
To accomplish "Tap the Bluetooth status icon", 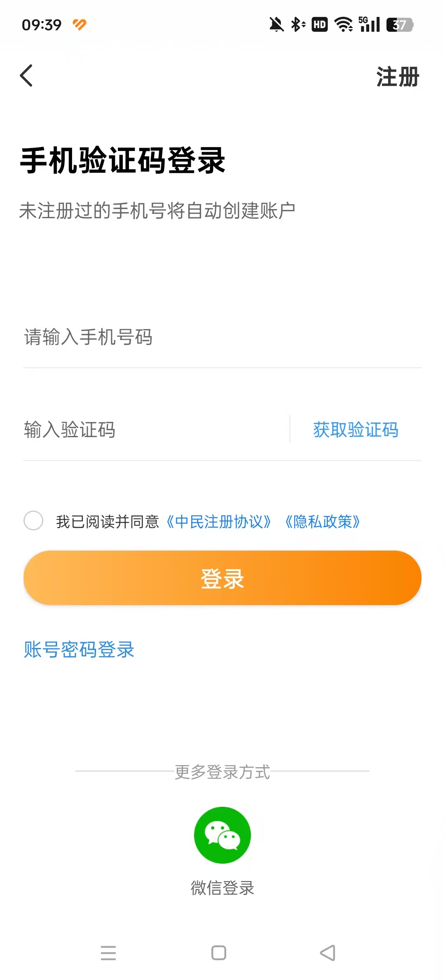I will 298,25.
